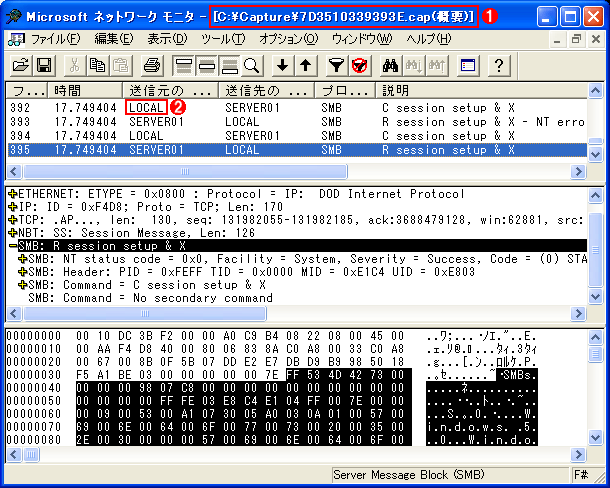Open the display filter funnel icon

pos(337,65)
